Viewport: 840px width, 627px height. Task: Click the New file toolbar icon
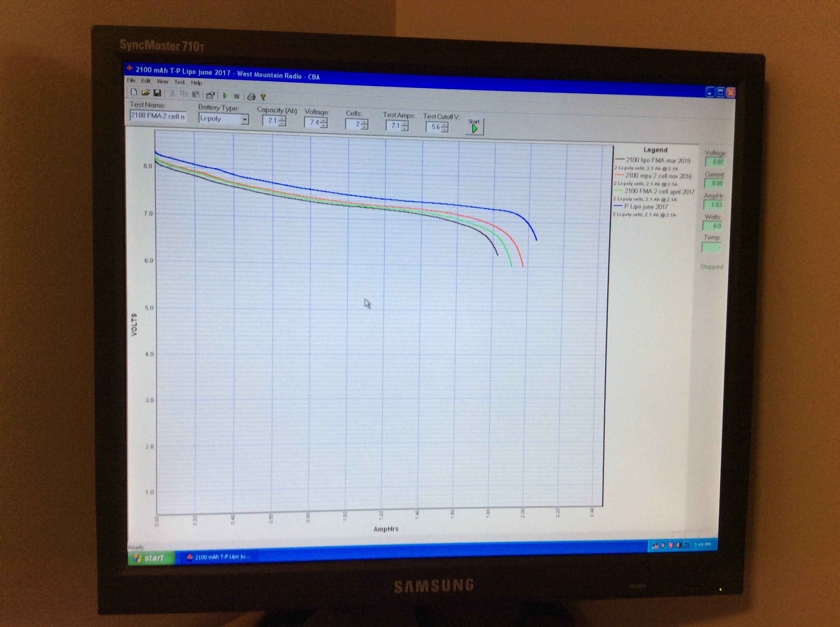tap(134, 92)
